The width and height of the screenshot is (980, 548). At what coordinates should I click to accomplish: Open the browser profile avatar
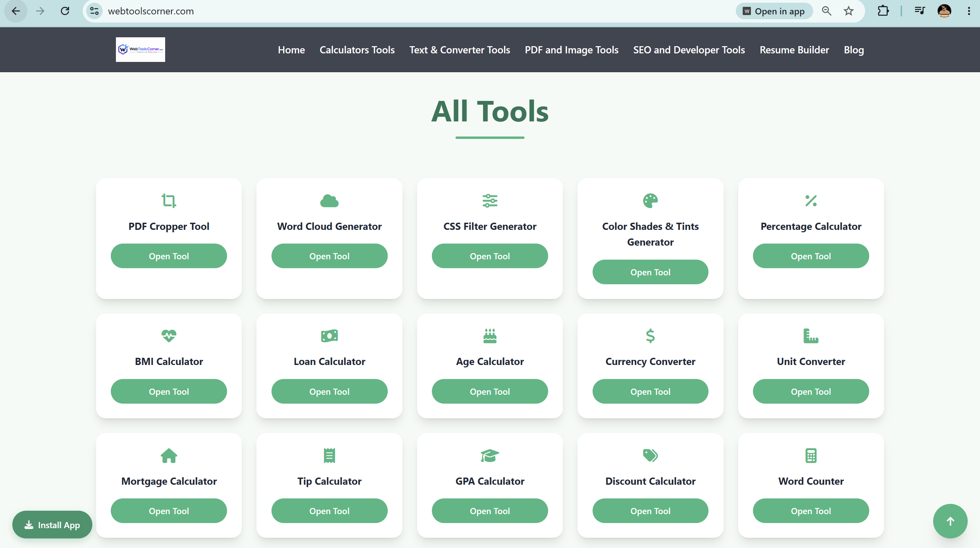[944, 11]
